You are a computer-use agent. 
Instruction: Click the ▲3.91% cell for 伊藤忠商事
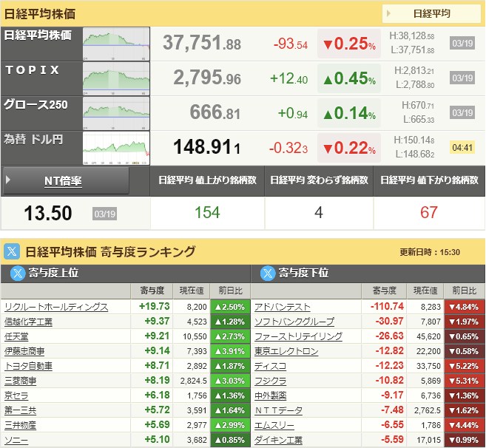pyautogui.click(x=230, y=351)
